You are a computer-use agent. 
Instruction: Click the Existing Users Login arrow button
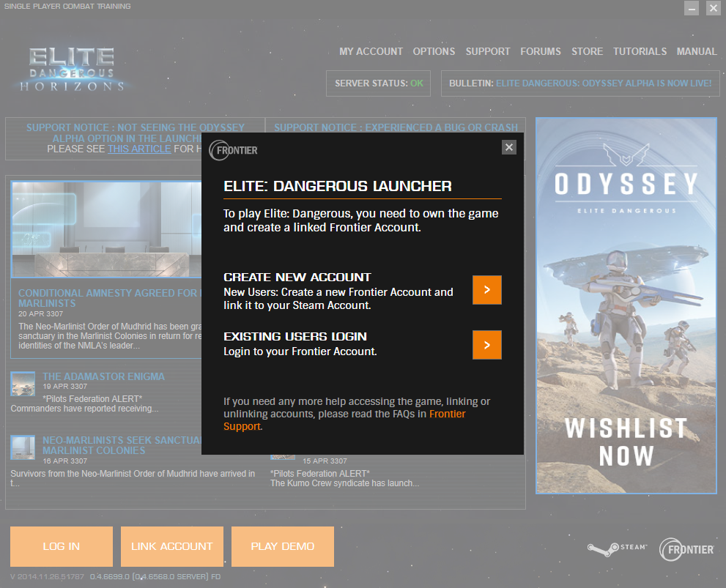[486, 345]
